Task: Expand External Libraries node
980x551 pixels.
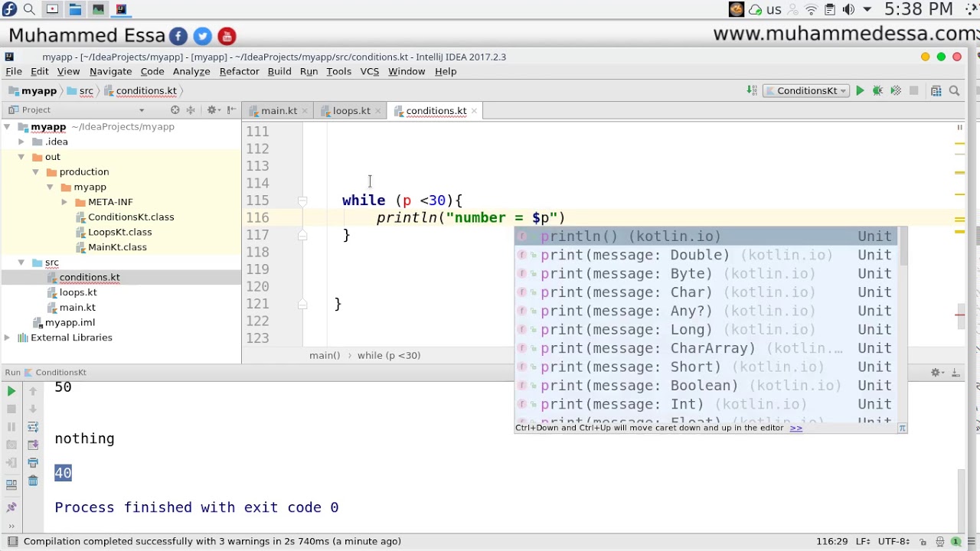Action: 7,337
